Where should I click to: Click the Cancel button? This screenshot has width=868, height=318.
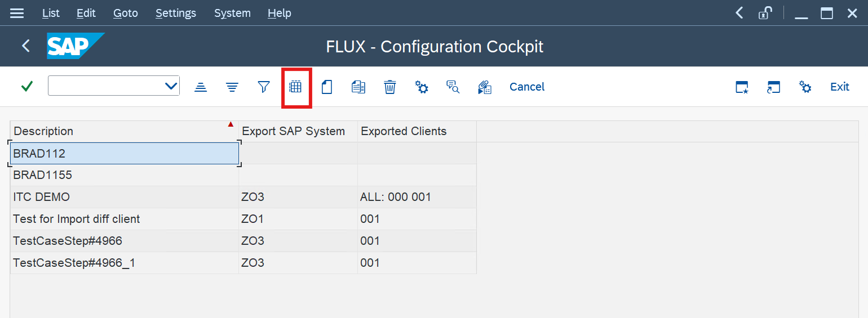coord(527,87)
